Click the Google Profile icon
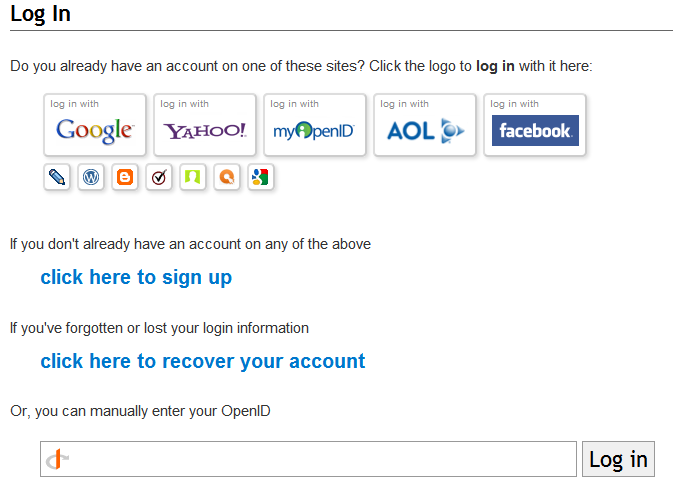The width and height of the screenshot is (673, 491). 260,178
